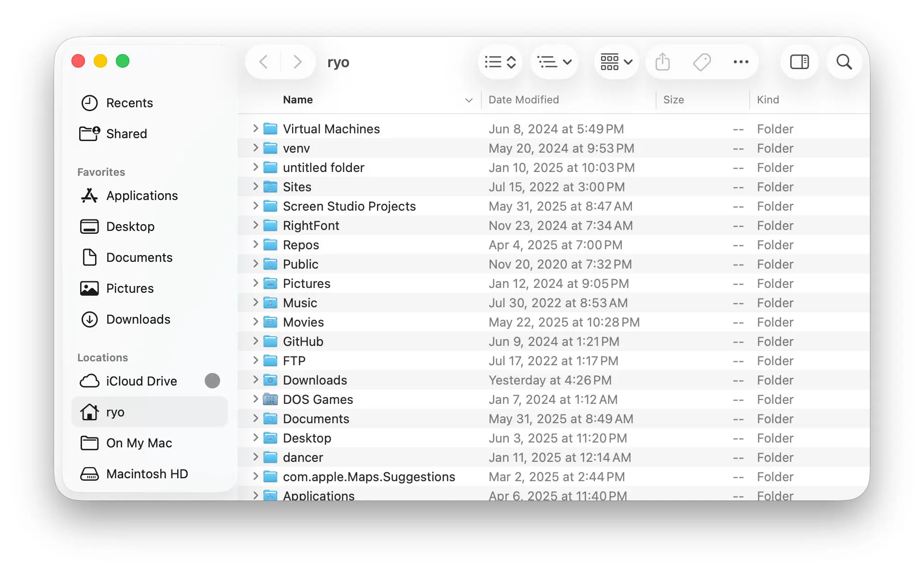Click the Edit Tags icon
924x572 pixels.
click(x=701, y=62)
